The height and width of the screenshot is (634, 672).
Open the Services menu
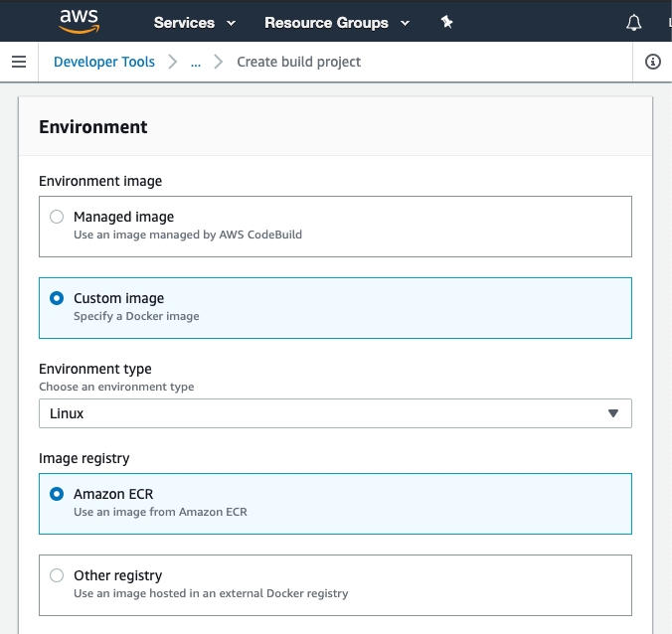[195, 23]
